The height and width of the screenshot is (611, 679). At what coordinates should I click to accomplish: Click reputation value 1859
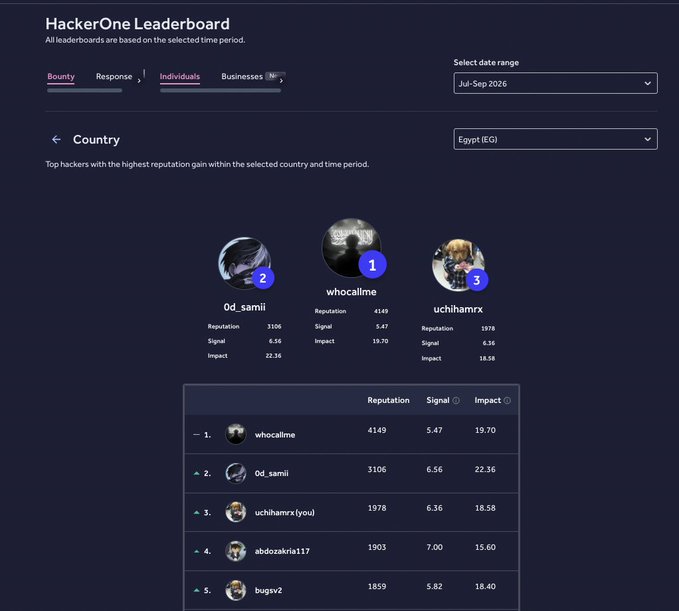click(377, 586)
